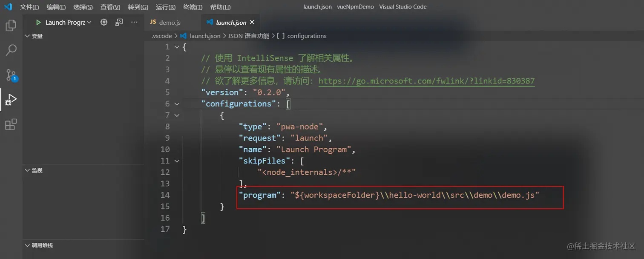The width and height of the screenshot is (644, 259).
Task: Click the "Launch Program" name value
Action: pos(314,150)
